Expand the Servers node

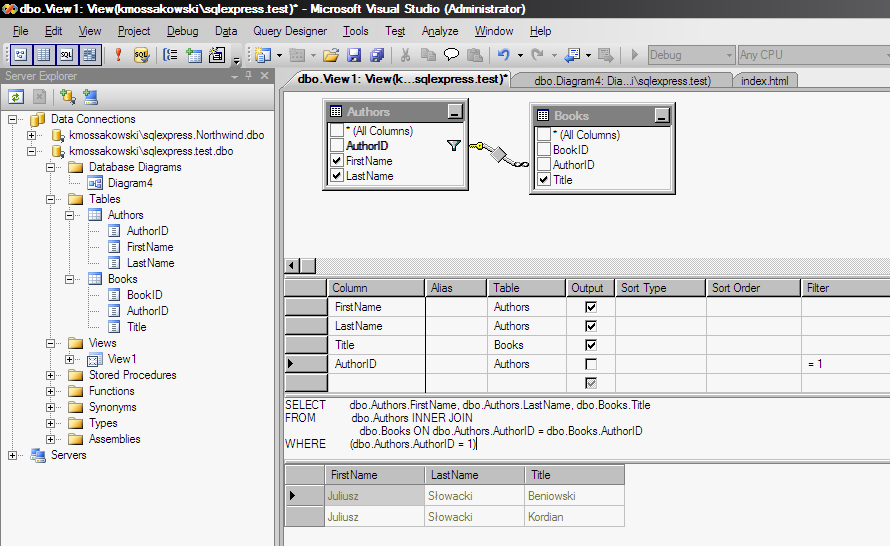(12, 455)
